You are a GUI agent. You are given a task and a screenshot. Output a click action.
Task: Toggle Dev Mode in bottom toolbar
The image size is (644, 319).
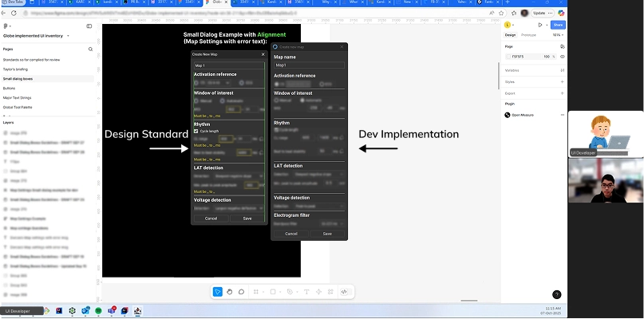[343, 292]
